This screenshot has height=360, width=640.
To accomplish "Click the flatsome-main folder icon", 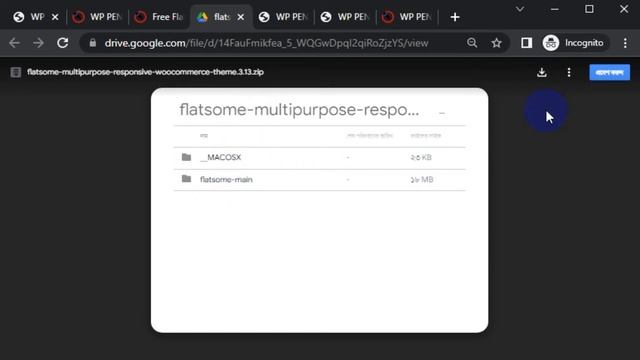I will click(186, 179).
